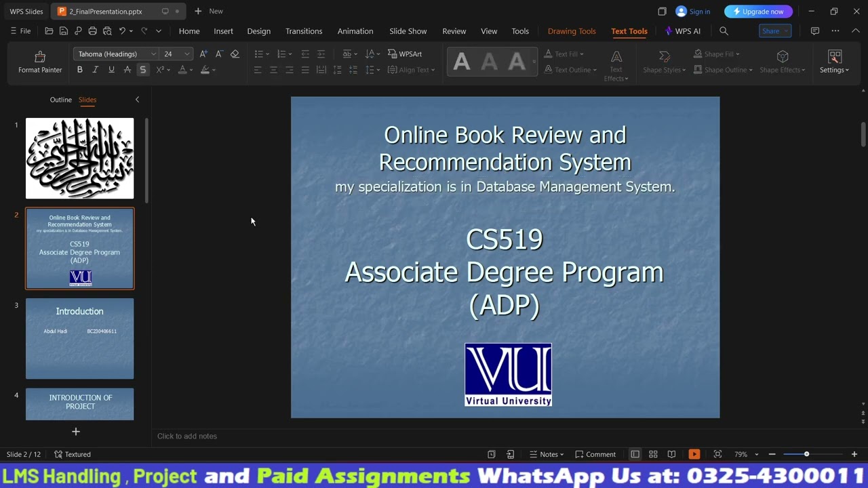
Task: Justify the text alignment
Action: (x=305, y=70)
